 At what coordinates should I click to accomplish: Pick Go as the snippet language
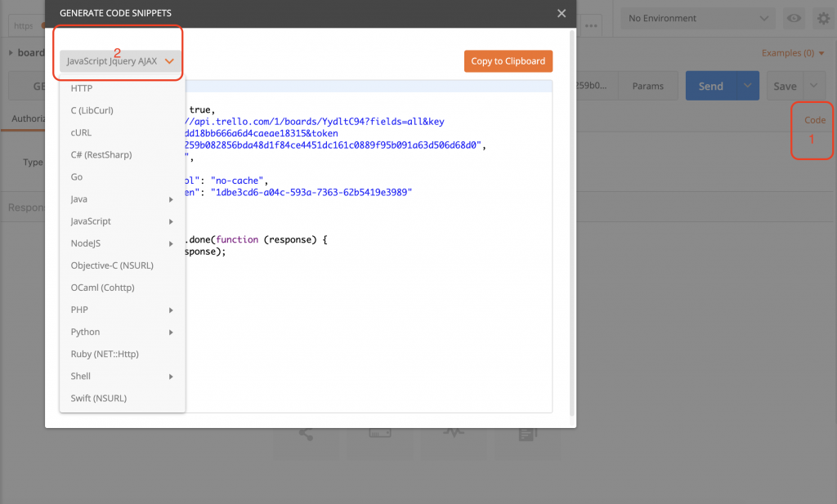77,176
